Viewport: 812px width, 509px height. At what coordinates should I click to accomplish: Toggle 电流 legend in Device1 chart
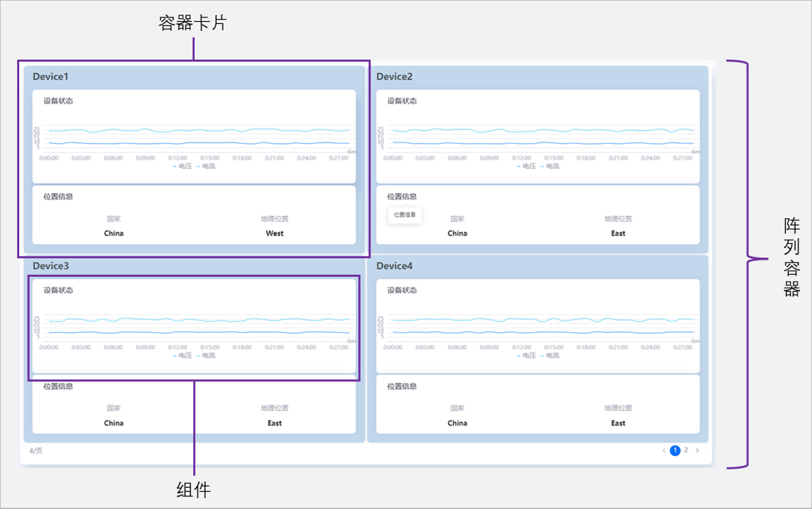[206, 166]
